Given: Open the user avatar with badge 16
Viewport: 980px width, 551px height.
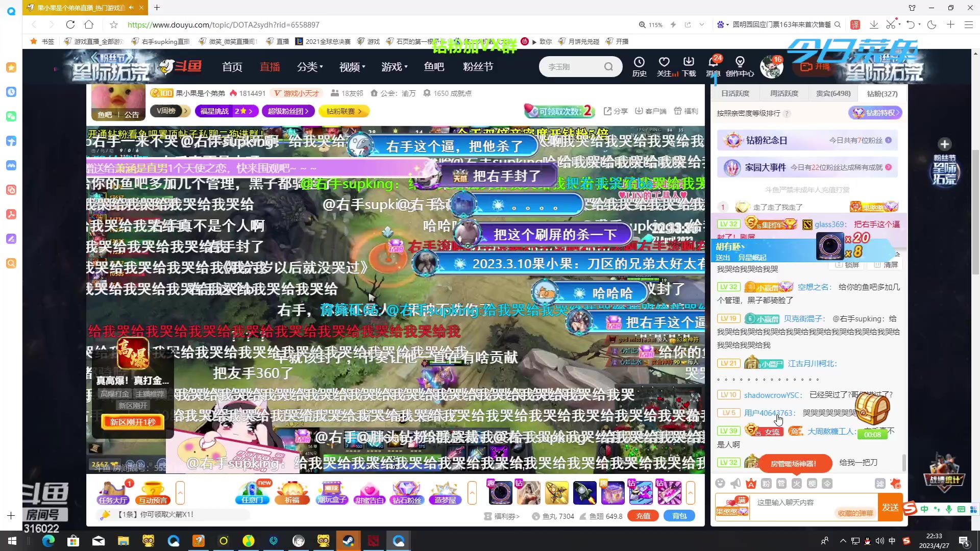Looking at the screenshot, I should coord(771,67).
